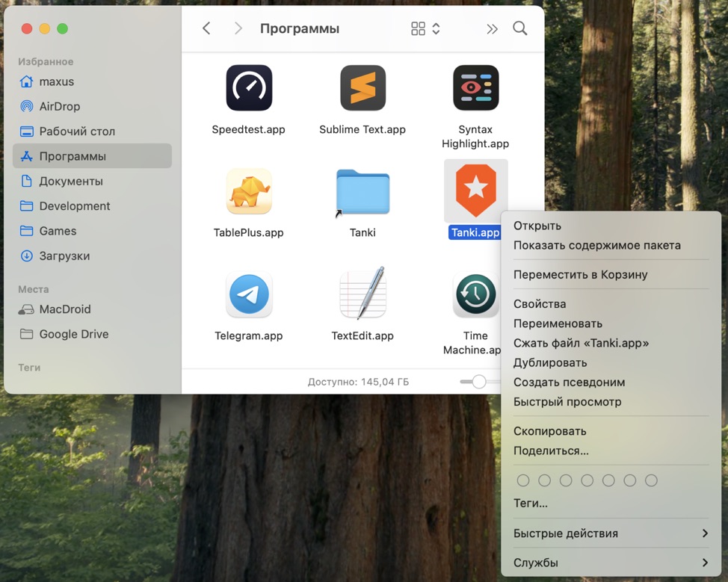The height and width of the screenshot is (582, 728).
Task: Click the Sublime Text.app file name
Action: (x=363, y=129)
